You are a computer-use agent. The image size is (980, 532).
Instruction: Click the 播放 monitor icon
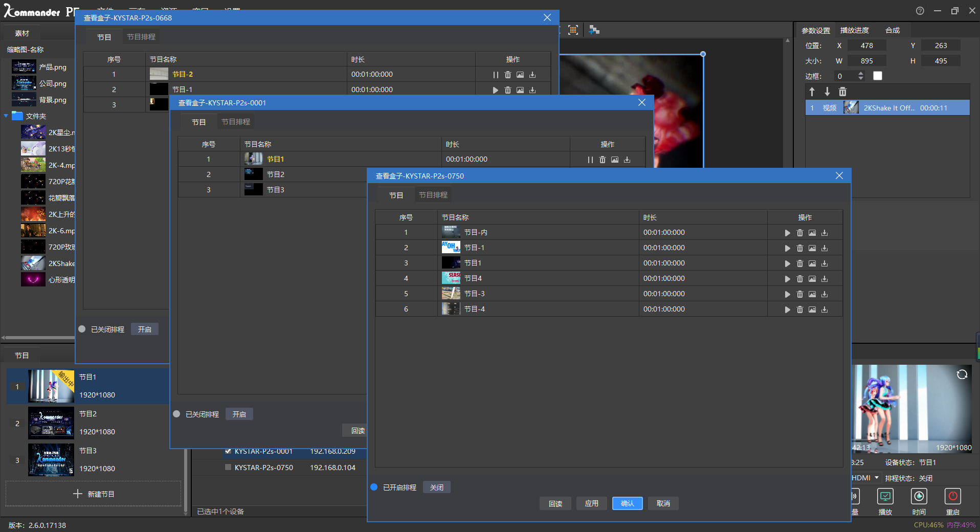click(x=885, y=496)
